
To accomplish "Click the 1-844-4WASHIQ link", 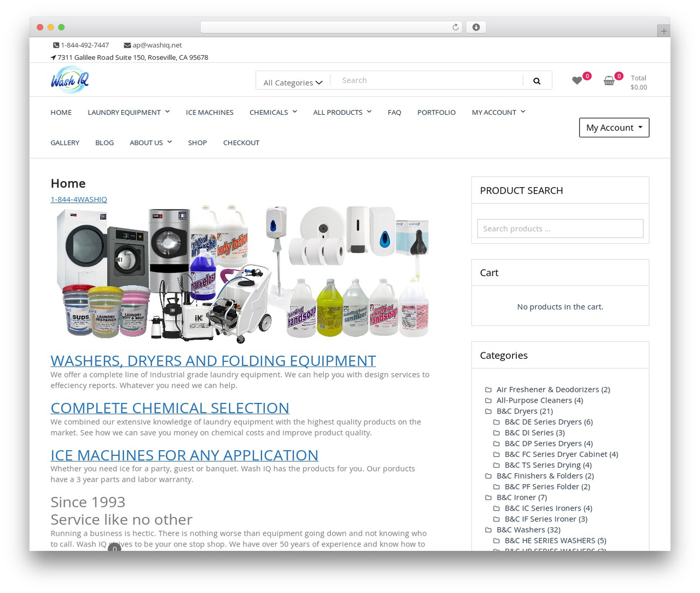I will 79,200.
